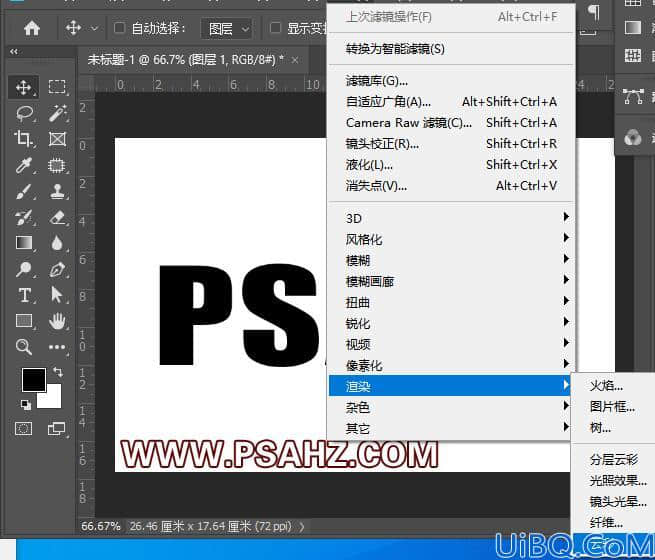The width and height of the screenshot is (655, 560).
Task: Expand the 其它 submenu
Action: coord(451,428)
